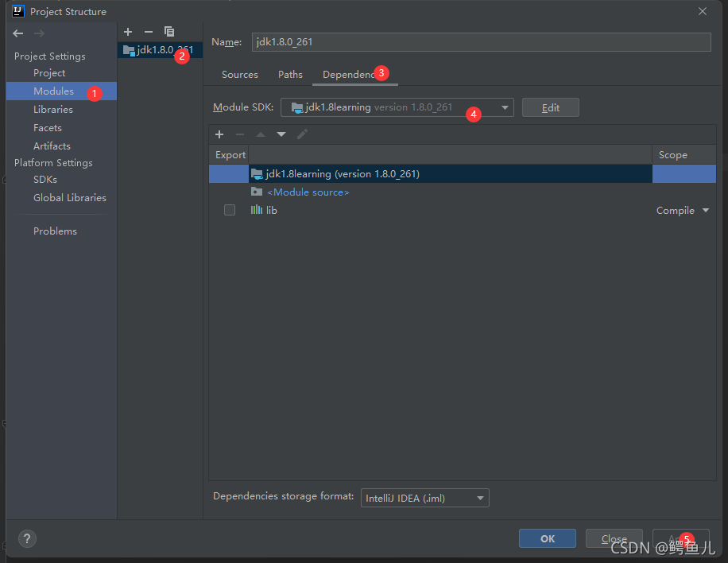
Task: Click the Export column header
Action: (230, 155)
